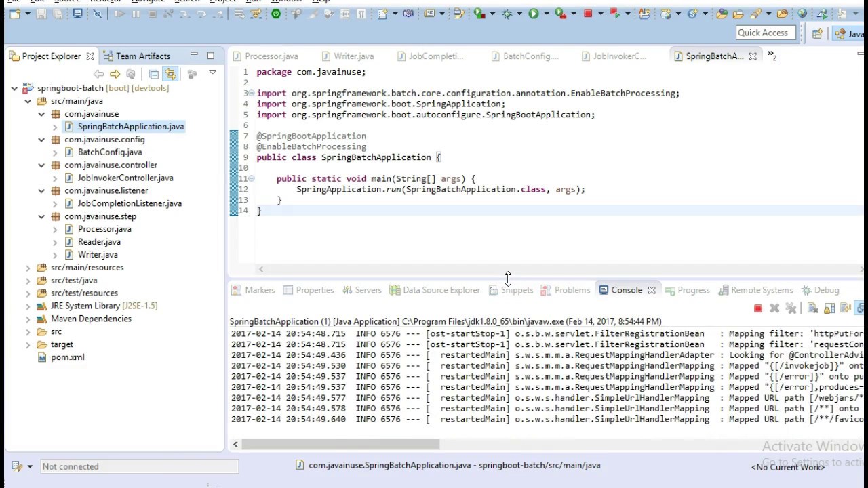This screenshot has width=868, height=488.
Task: Close the Console view tab
Action: click(x=652, y=291)
